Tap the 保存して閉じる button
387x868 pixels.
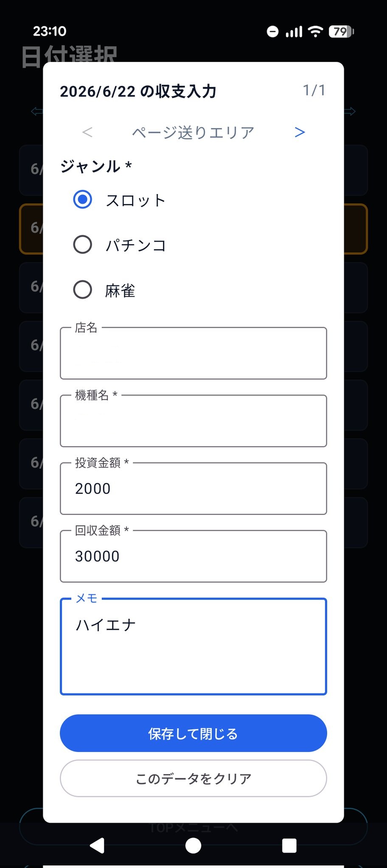[x=193, y=733]
